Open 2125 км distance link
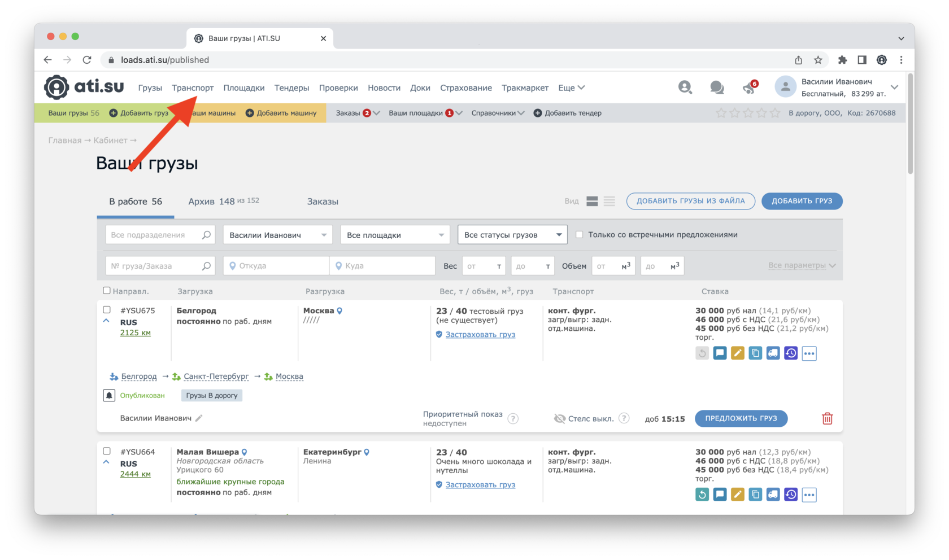The image size is (949, 560). pos(136,333)
